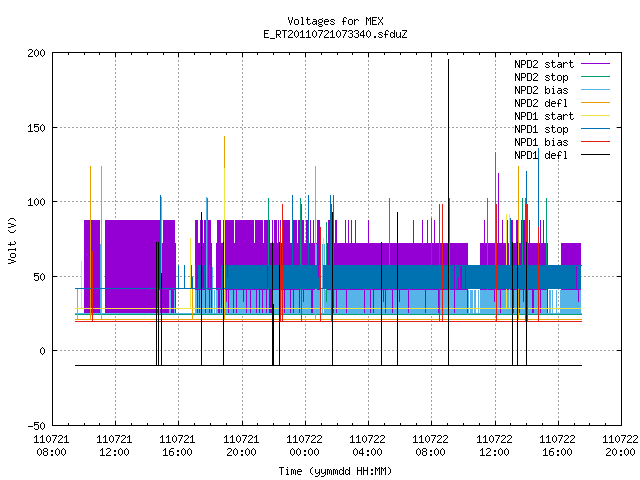This screenshot has height=480, width=640.
Task: Click the dark blue NPD1 stop legend line
Action: pos(596,129)
